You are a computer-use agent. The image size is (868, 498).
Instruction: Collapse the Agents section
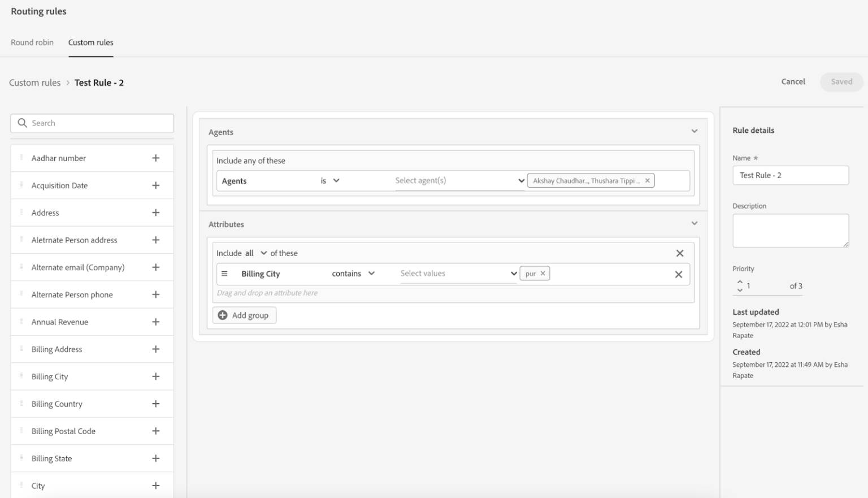coord(694,131)
